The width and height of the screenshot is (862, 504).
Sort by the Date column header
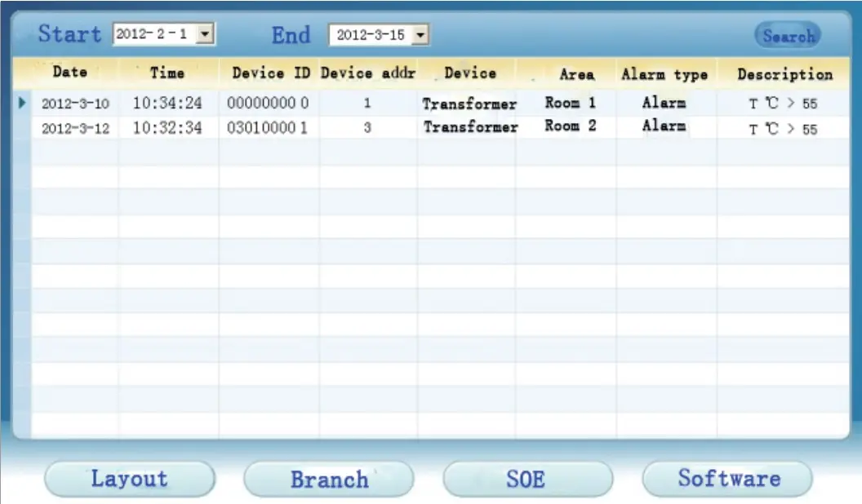point(70,72)
